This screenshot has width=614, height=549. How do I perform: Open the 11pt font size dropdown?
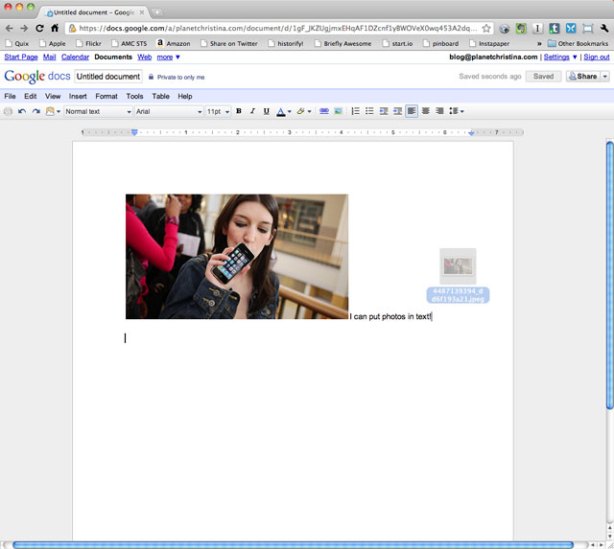[217, 111]
